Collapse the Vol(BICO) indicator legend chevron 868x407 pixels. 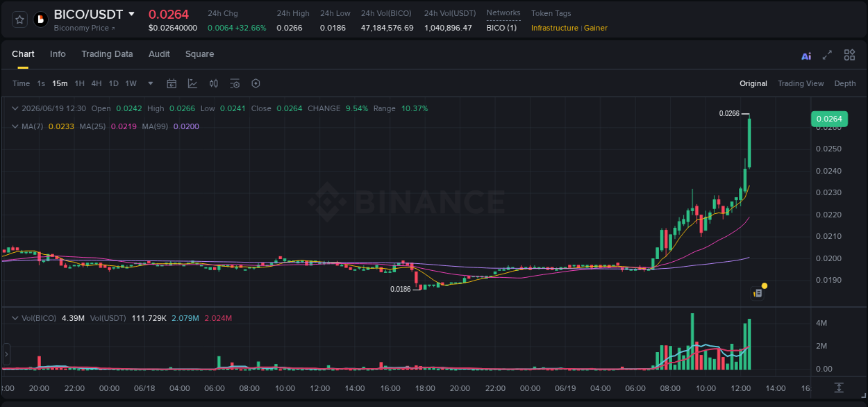coord(15,318)
